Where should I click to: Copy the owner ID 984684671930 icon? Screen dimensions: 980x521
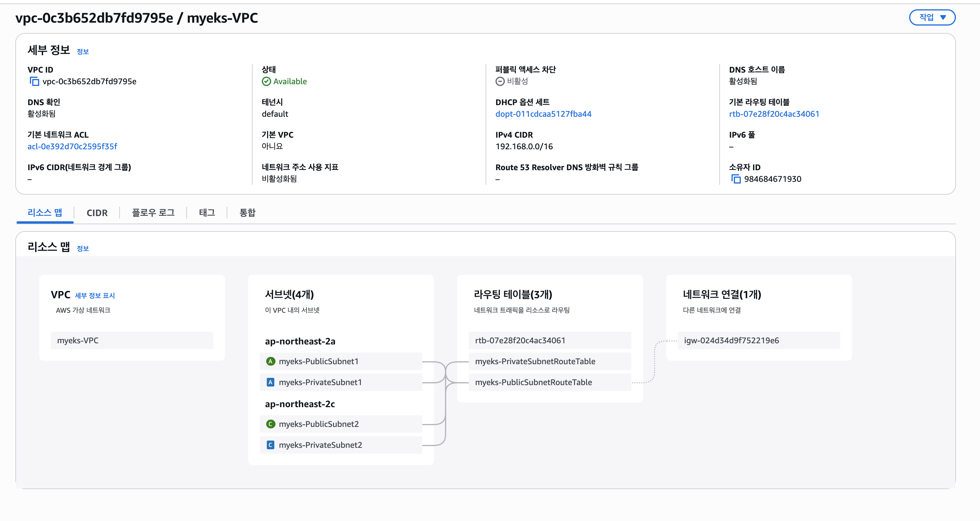(x=736, y=179)
